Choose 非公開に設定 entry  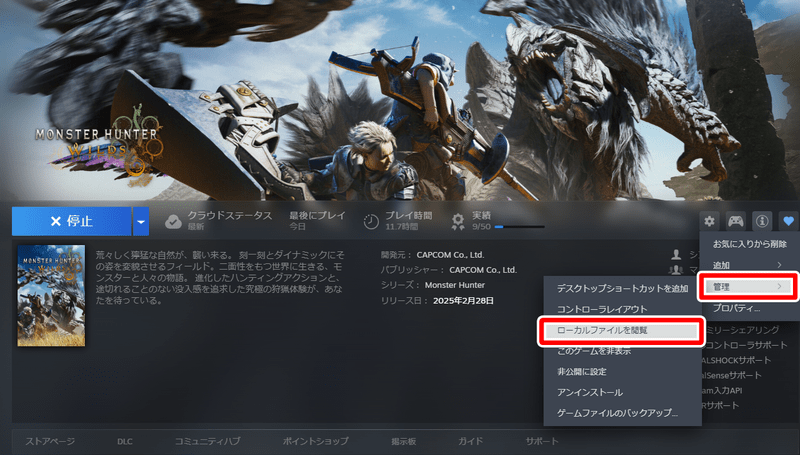click(x=622, y=372)
